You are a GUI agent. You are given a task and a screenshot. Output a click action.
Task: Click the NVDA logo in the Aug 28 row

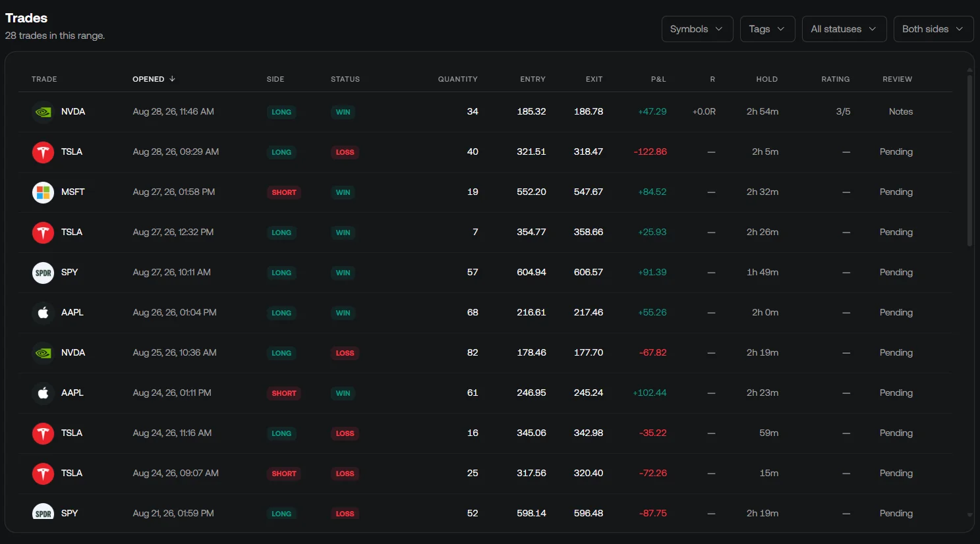(43, 112)
